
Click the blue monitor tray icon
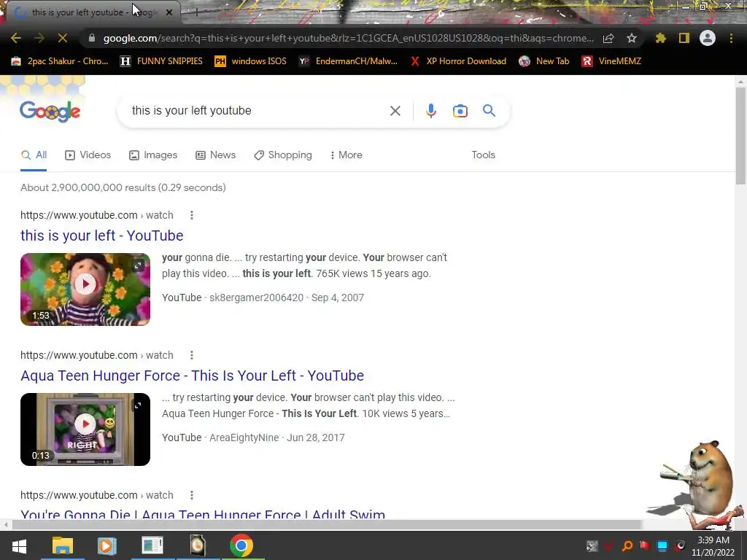(662, 545)
